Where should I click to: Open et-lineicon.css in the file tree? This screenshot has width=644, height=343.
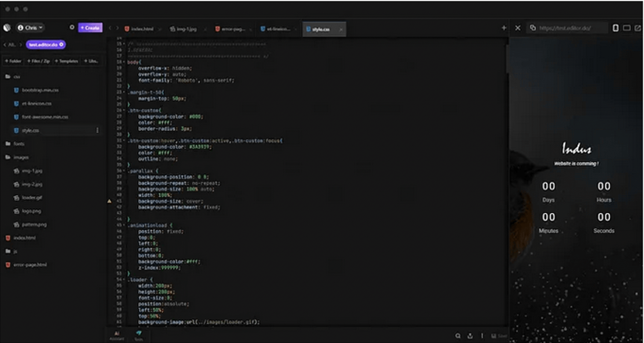33,103
